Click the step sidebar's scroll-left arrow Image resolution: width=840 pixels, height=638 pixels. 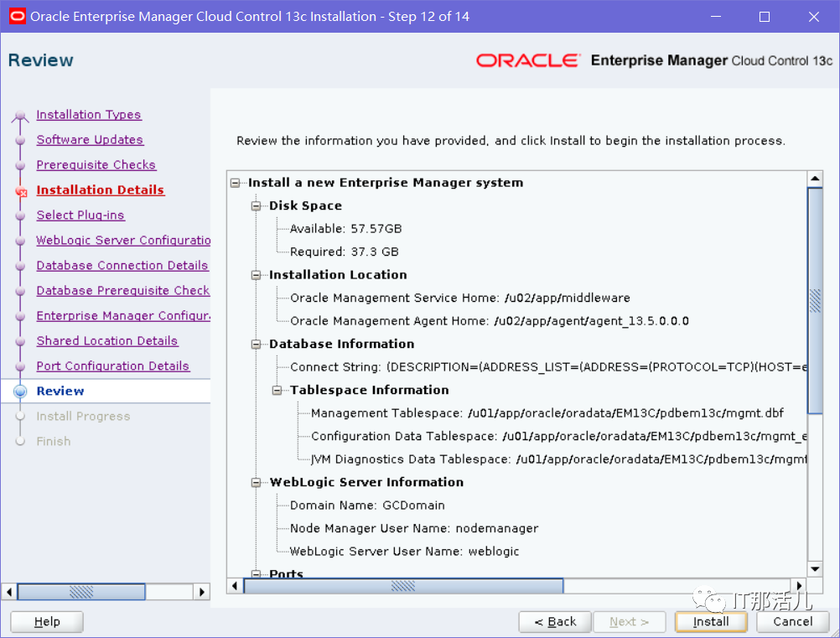pos(9,592)
